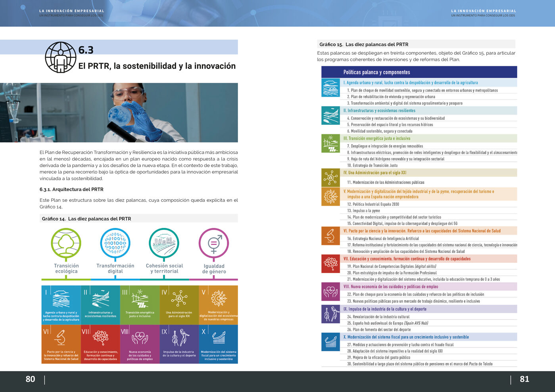The height and width of the screenshot is (392, 555).
Task: Click the globe person icon beside 6.3
Action: (60, 57)
